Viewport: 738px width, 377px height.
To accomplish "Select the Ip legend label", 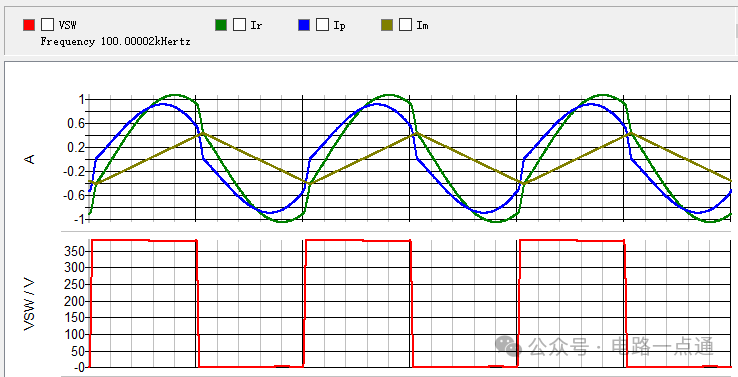I will pos(339,26).
